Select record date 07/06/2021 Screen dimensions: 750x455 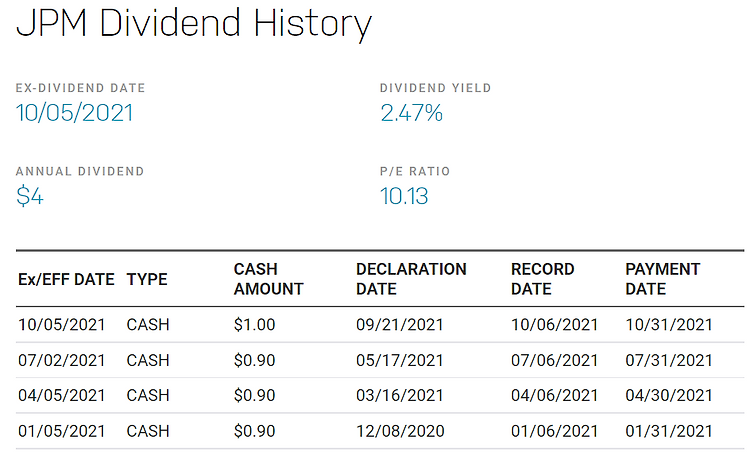coord(554,360)
